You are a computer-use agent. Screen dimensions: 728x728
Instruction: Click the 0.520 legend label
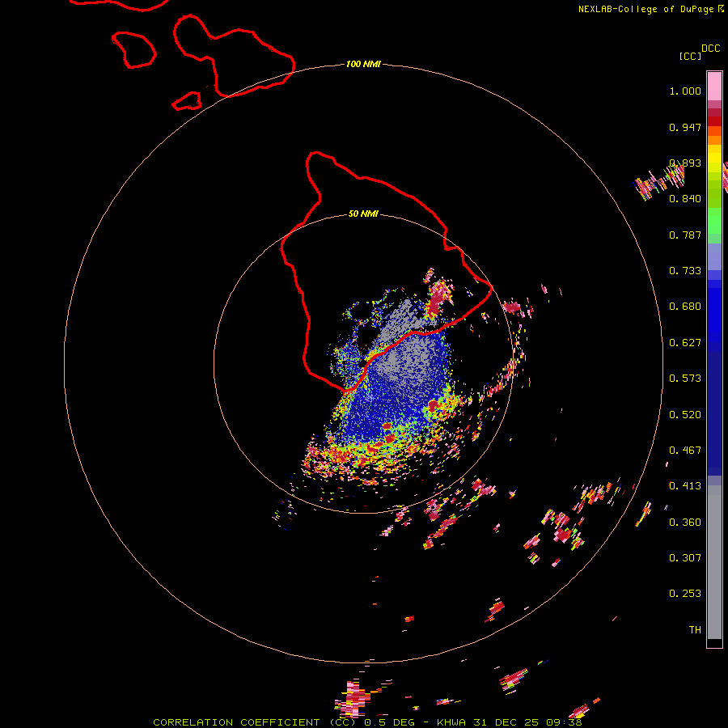point(685,415)
